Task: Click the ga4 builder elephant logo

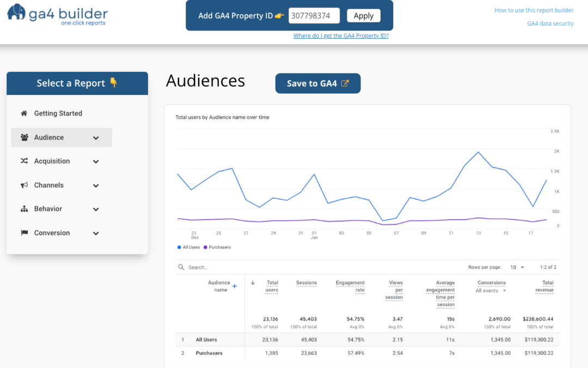Action: click(16, 13)
